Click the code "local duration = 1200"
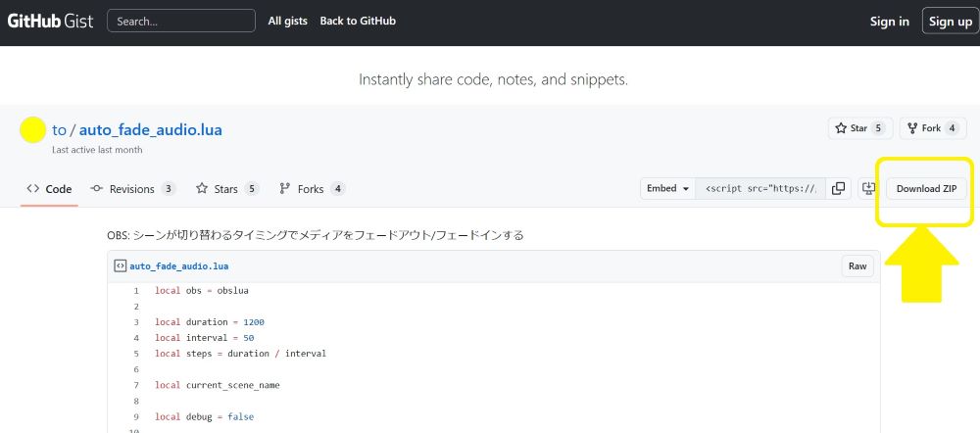Screen dimensions: 980x433 (x=210, y=321)
